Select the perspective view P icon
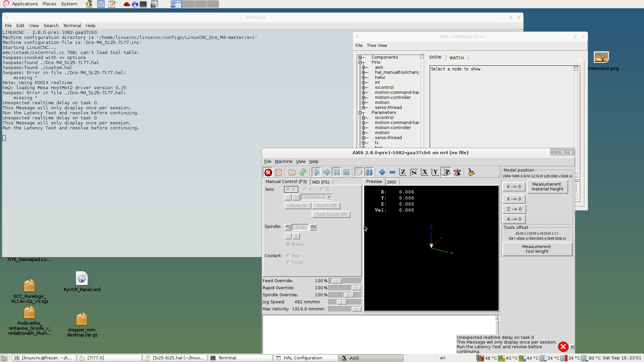 (446, 172)
